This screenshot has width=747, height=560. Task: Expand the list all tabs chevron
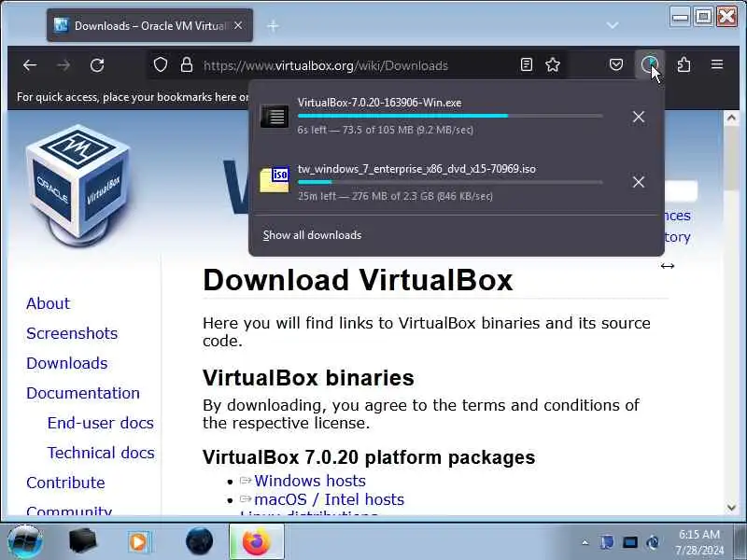pos(613,25)
